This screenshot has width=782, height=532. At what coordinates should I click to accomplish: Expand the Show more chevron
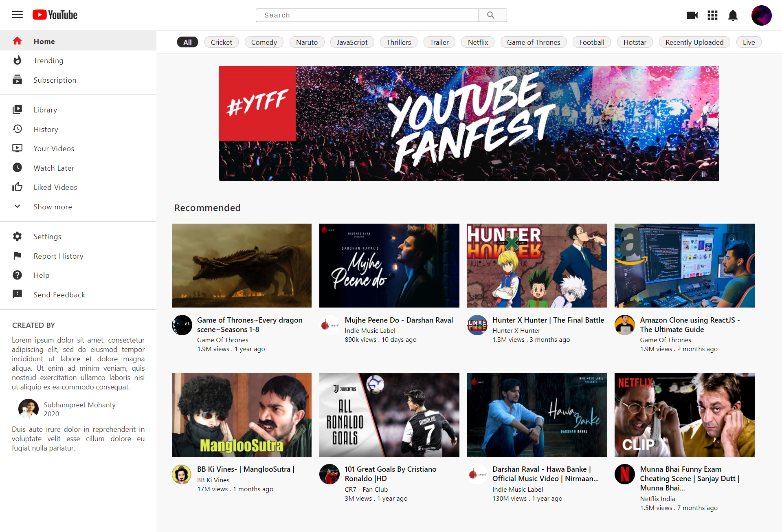pos(17,206)
